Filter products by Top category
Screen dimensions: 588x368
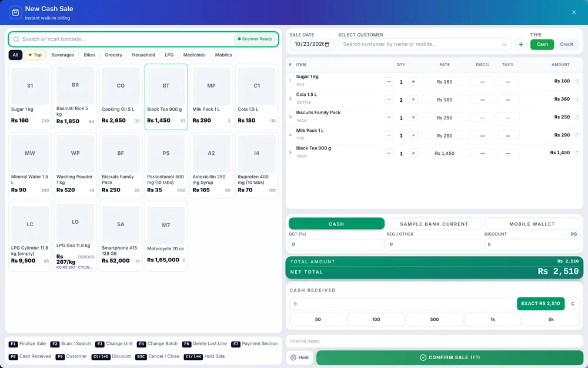[x=35, y=55]
